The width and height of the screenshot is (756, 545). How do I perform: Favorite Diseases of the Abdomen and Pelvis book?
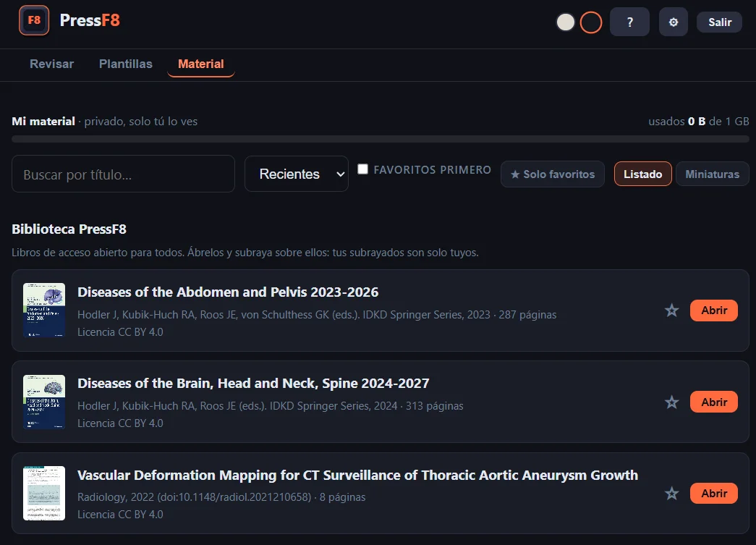[x=671, y=310]
